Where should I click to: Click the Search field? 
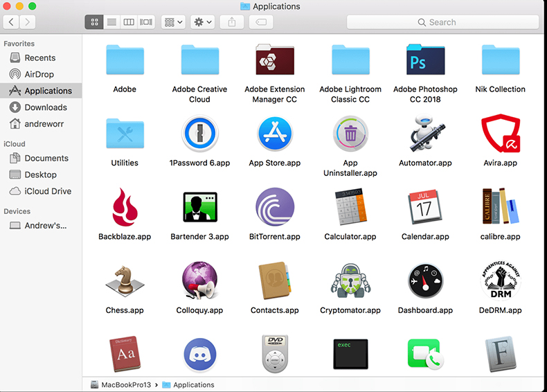pyautogui.click(x=442, y=22)
